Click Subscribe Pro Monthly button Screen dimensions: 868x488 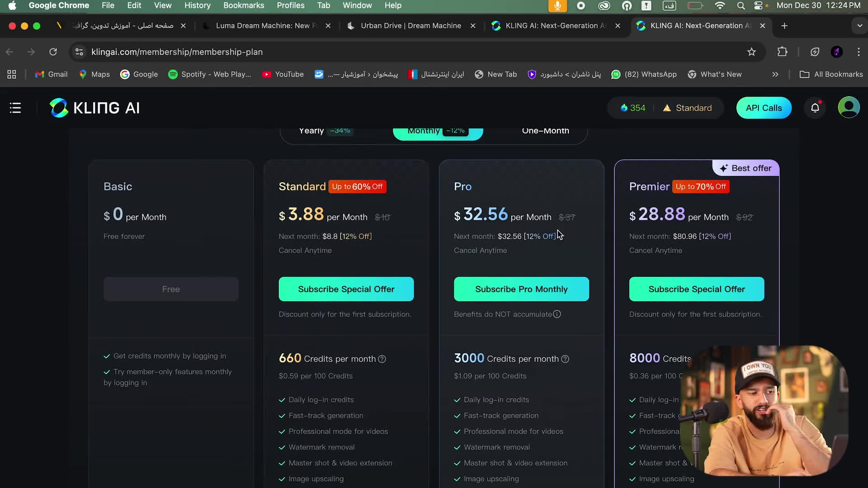point(521,289)
